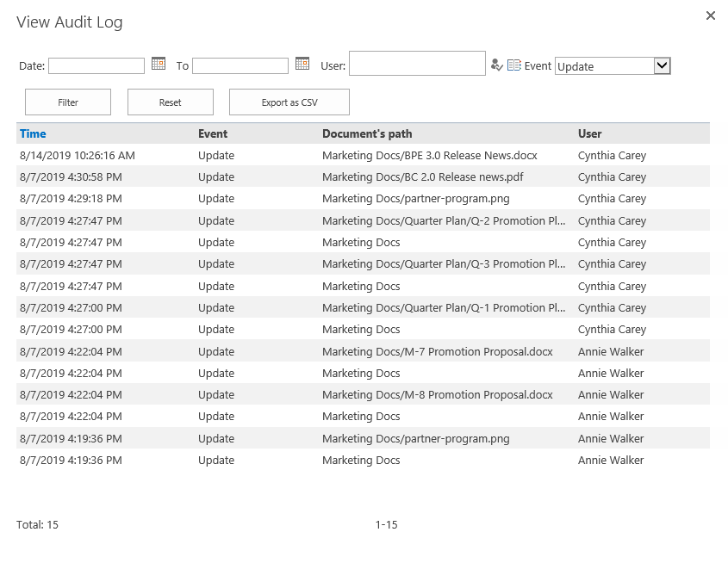The width and height of the screenshot is (728, 563).
Task: Click the Filter button
Action: [x=68, y=102]
